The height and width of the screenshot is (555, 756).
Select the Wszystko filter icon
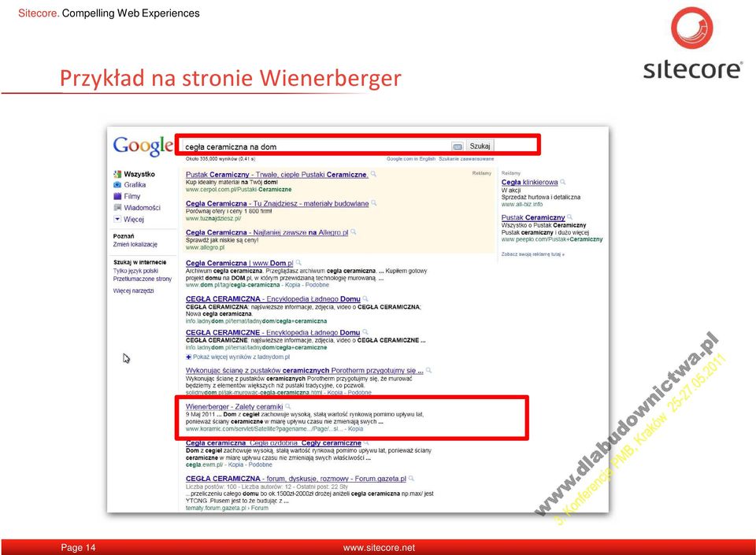[117, 174]
